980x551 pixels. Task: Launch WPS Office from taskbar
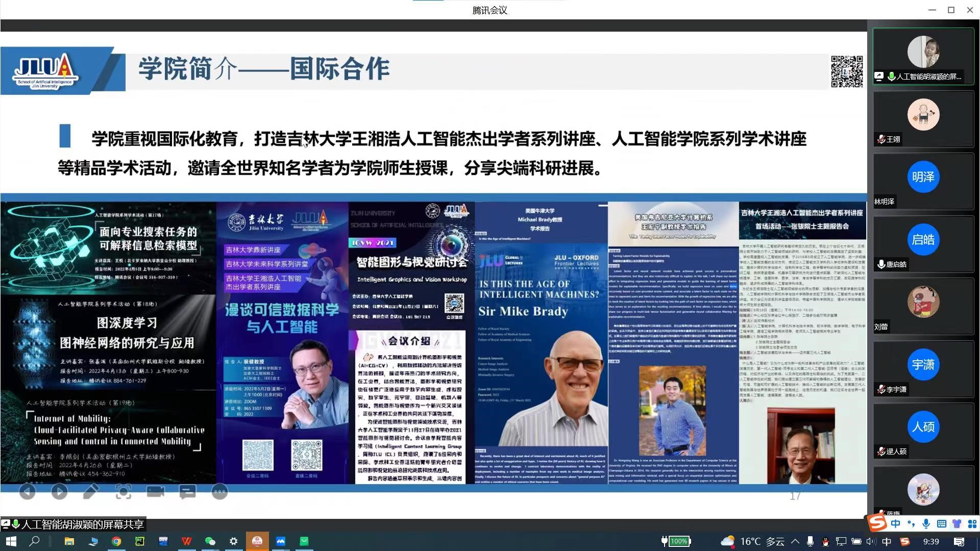[186, 541]
